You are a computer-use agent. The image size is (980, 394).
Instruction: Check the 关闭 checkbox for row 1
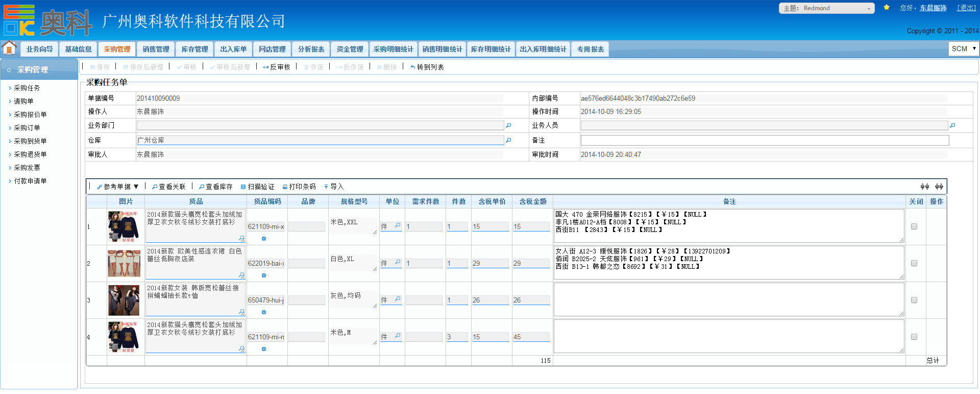pos(914,226)
